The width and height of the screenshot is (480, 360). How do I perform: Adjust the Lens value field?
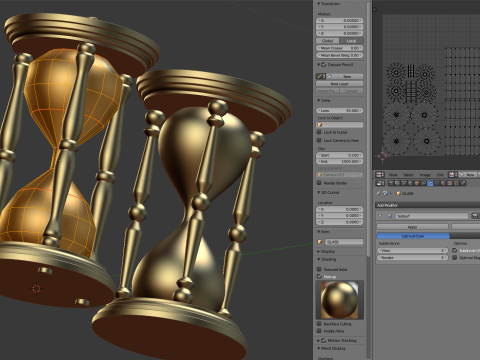(340, 110)
